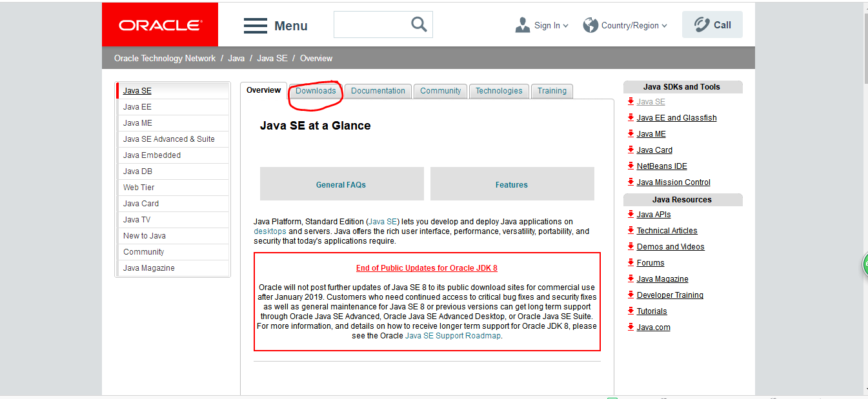Click red arrow icon beside Forums
868x399 pixels.
pos(631,262)
